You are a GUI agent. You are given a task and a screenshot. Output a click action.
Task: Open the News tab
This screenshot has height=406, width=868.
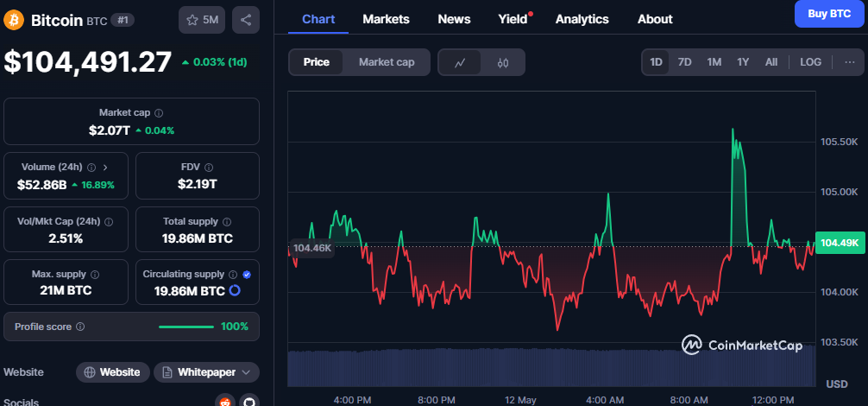454,19
